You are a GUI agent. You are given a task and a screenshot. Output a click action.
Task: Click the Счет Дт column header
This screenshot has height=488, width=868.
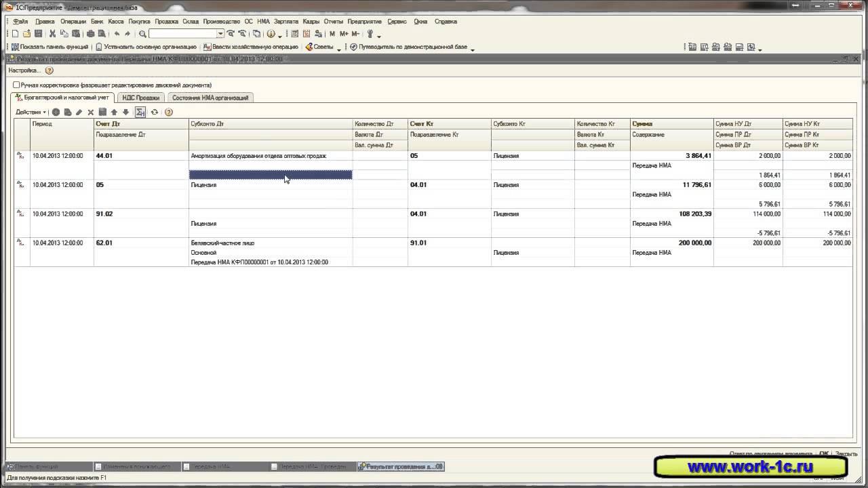[141, 124]
